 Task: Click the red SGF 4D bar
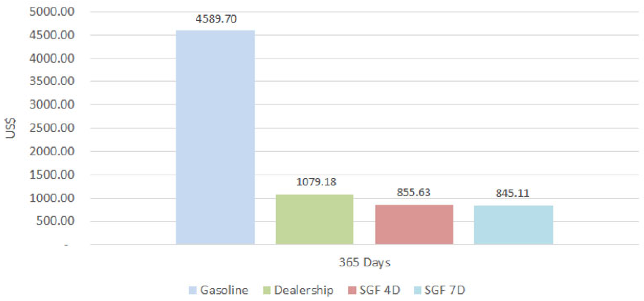[x=414, y=224]
